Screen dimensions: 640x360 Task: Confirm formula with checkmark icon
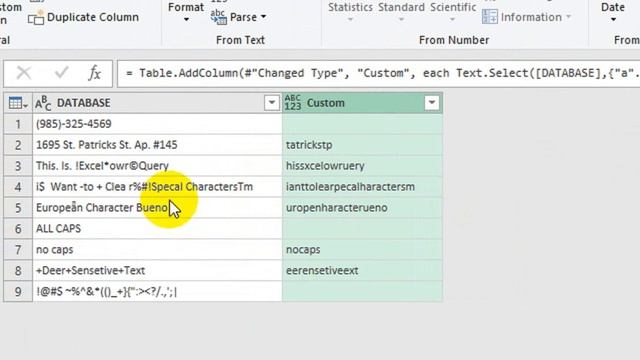tap(61, 73)
